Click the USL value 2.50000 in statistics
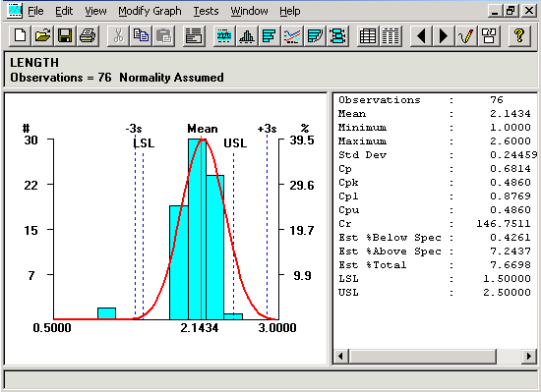 [x=507, y=293]
